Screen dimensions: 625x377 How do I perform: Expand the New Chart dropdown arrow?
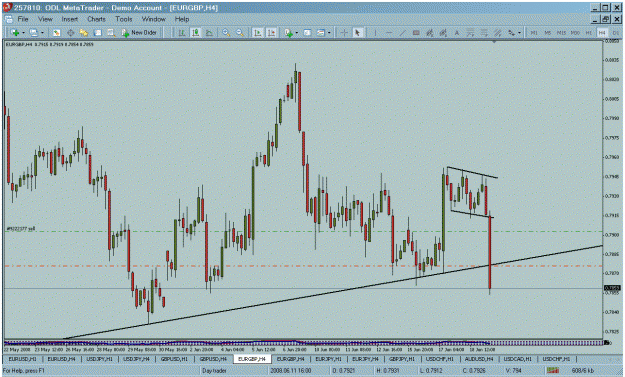click(23, 33)
